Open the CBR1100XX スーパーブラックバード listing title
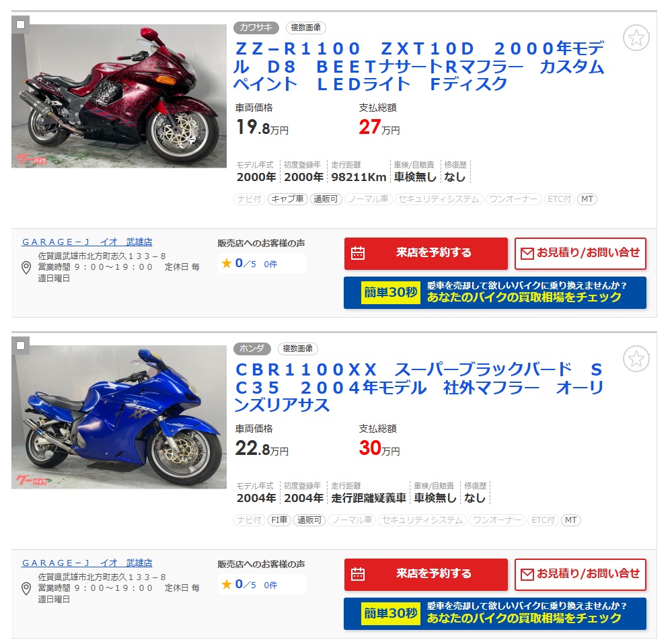Viewport: 672px width, 640px height. tap(420, 387)
